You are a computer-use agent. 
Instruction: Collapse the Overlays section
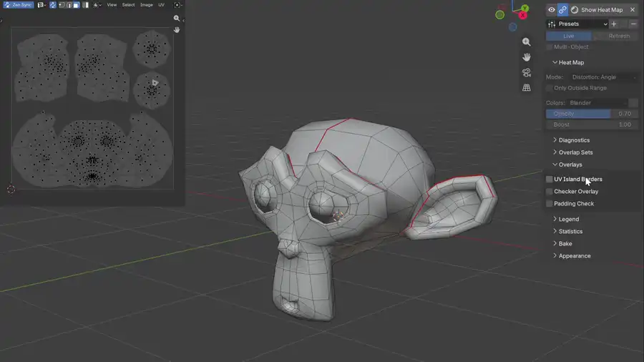567,165
